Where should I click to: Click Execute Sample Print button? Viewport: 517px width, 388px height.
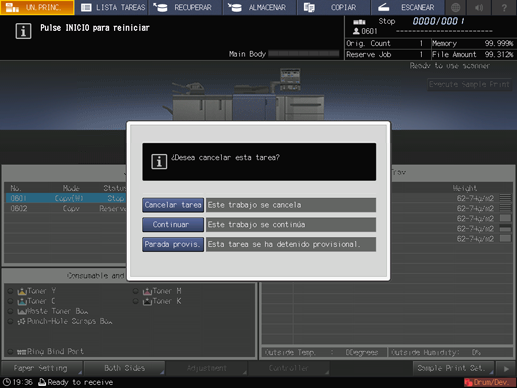[x=469, y=84]
